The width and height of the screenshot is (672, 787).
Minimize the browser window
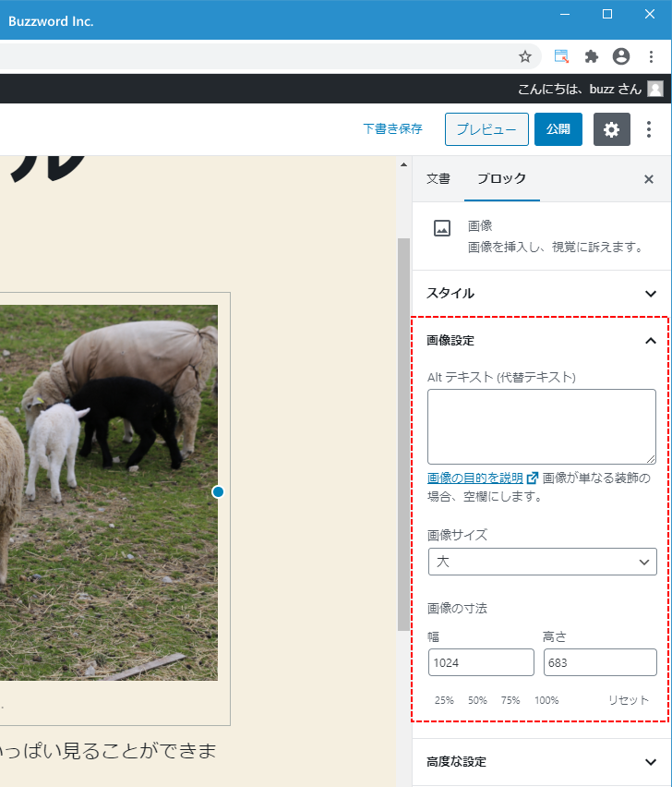[565, 15]
